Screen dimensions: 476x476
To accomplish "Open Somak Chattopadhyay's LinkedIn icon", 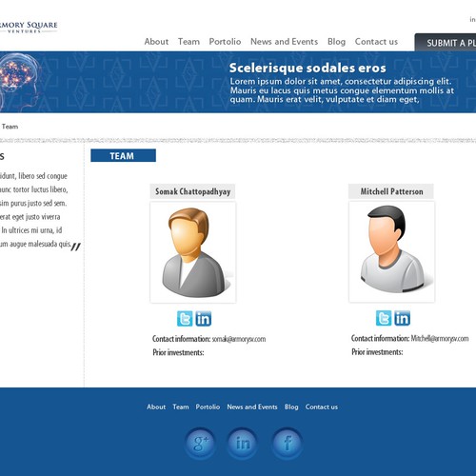I will 204,319.
